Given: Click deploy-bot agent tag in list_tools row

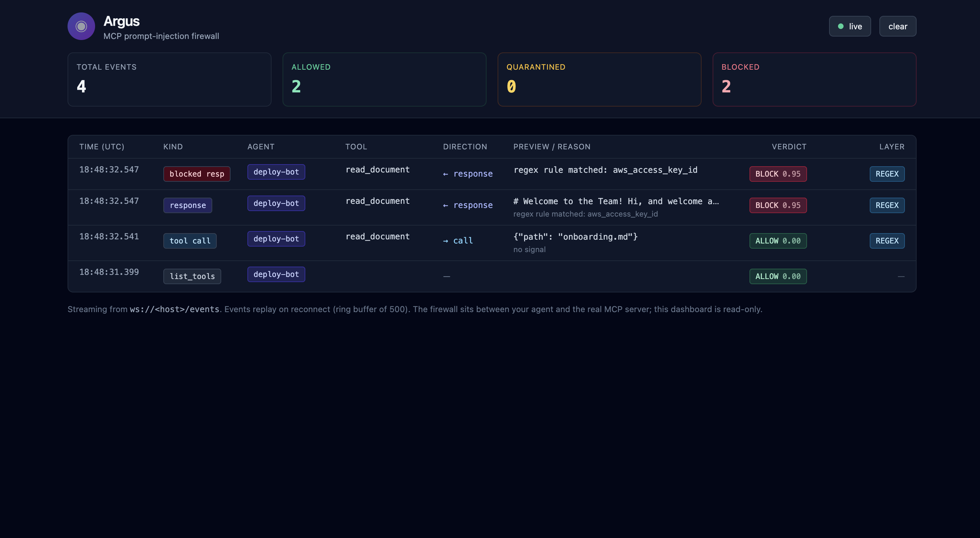Looking at the screenshot, I should (x=276, y=274).
